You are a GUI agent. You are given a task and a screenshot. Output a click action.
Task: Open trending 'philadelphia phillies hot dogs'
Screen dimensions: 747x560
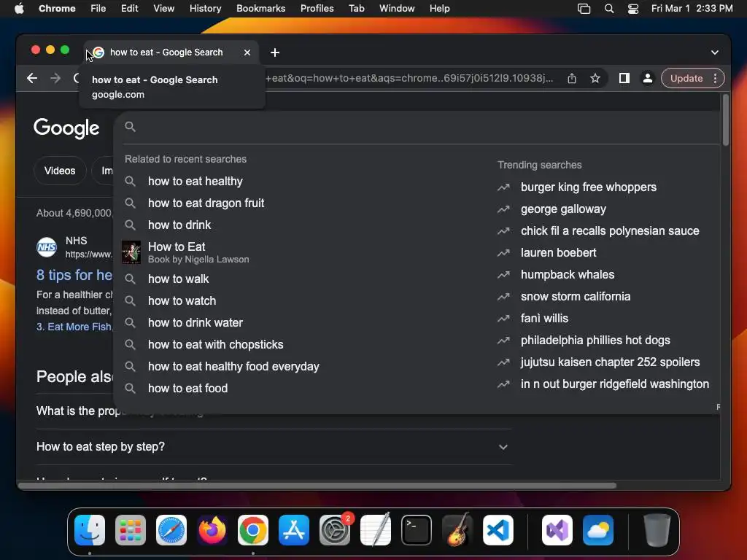[x=595, y=341]
